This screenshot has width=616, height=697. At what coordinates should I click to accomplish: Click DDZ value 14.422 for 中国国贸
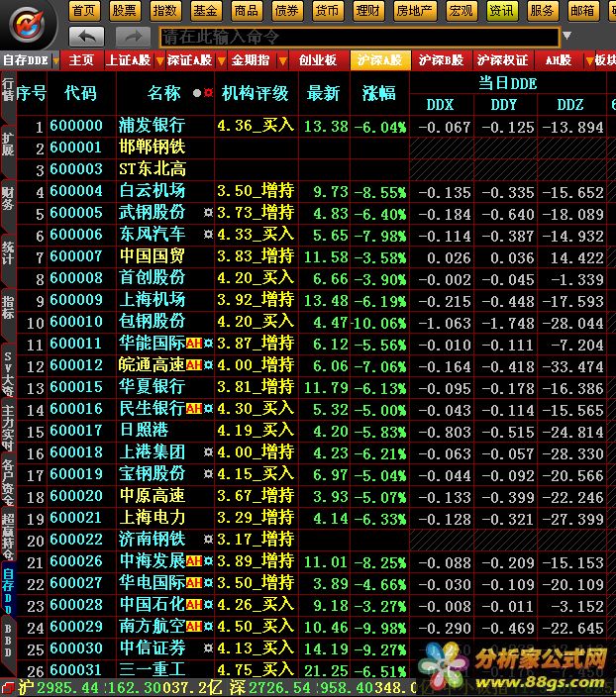point(576,257)
